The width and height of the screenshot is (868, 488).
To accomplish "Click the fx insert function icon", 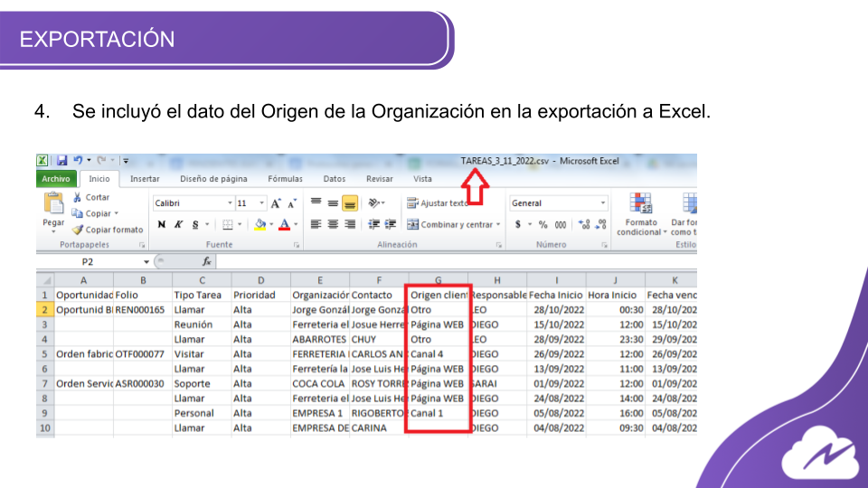I will [x=206, y=261].
